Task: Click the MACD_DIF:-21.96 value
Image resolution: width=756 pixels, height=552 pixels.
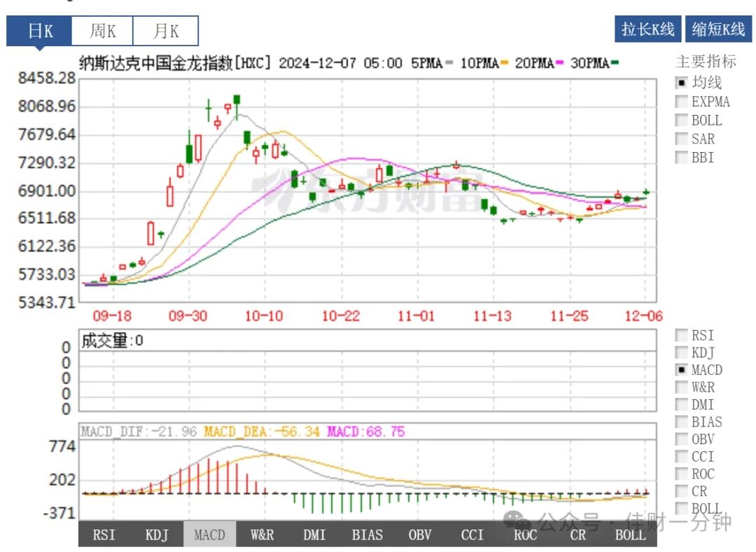Action: 139,432
